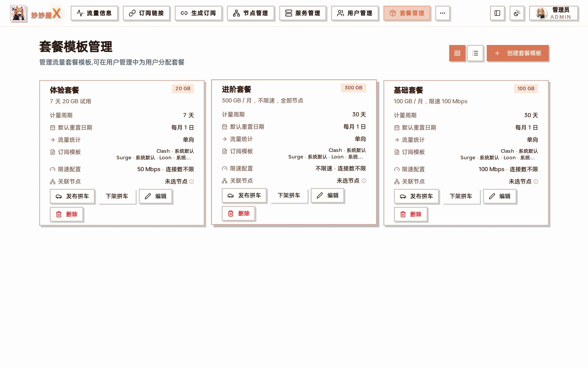Show node info icon on 进阶套餐
This screenshot has height=368, width=588.
[363, 181]
